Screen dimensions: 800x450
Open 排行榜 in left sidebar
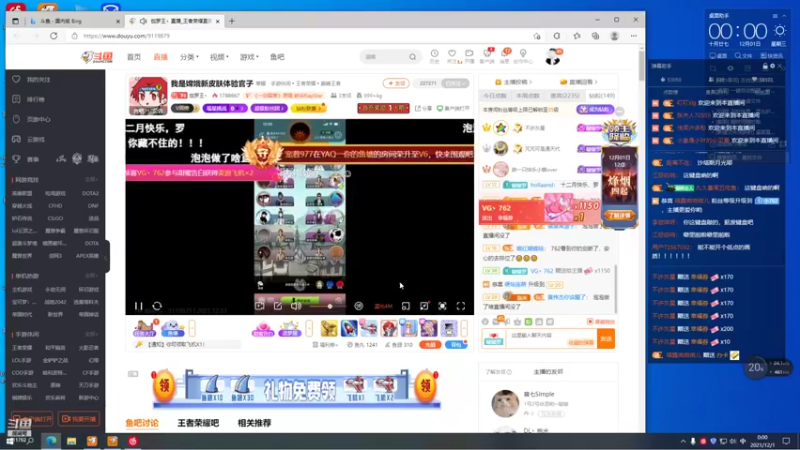[x=29, y=99]
